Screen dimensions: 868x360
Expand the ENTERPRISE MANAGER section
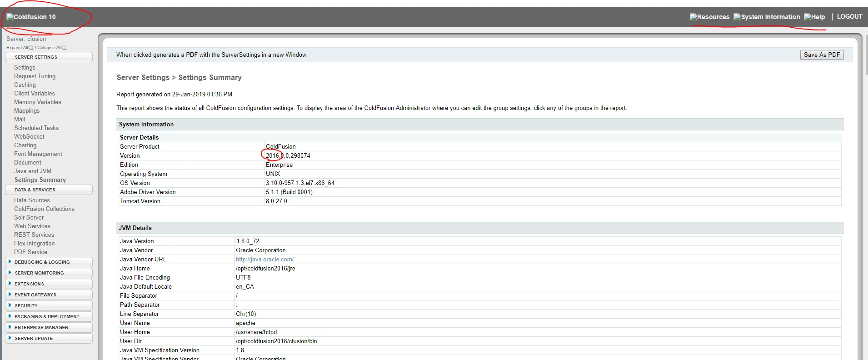[x=49, y=327]
